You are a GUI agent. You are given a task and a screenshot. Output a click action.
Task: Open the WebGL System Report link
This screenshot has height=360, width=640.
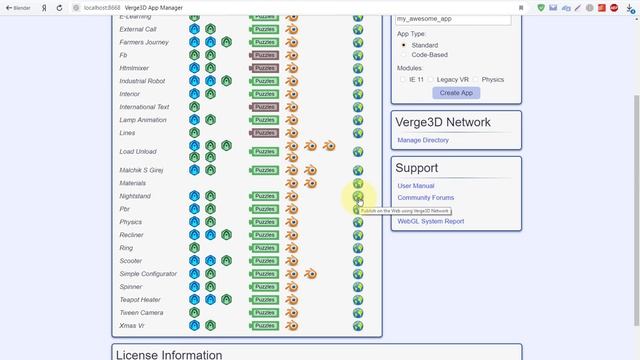tap(431, 221)
